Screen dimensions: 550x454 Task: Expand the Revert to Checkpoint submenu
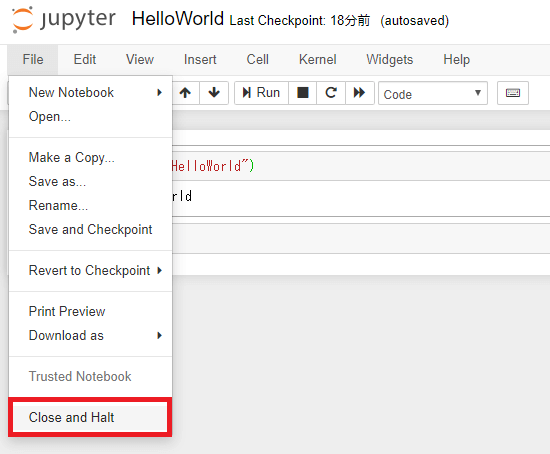pos(90,271)
